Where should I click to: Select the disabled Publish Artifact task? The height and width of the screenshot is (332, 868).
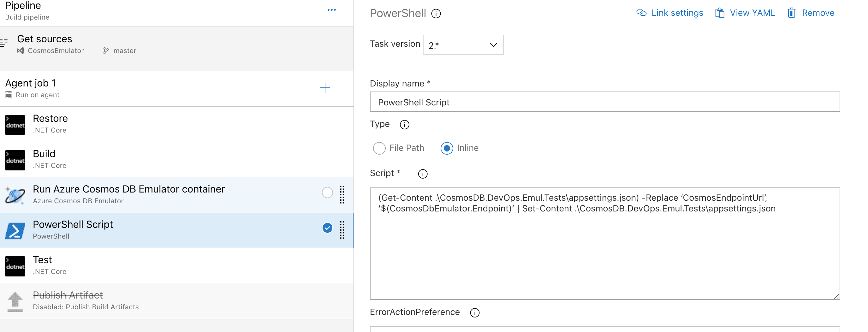(x=176, y=301)
